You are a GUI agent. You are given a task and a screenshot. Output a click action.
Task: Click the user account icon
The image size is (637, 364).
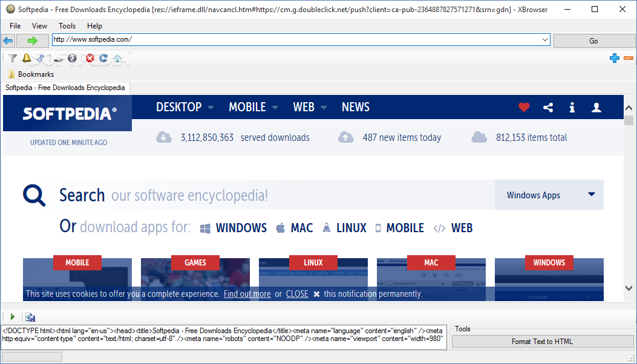click(596, 107)
